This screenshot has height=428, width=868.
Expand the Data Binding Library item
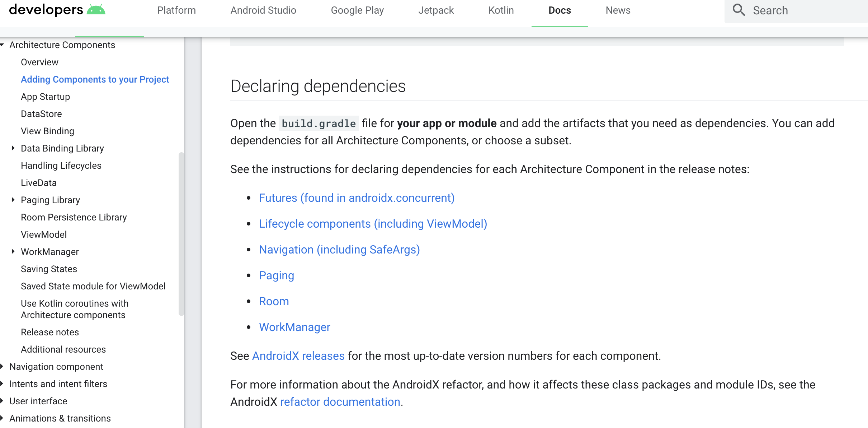pos(13,148)
